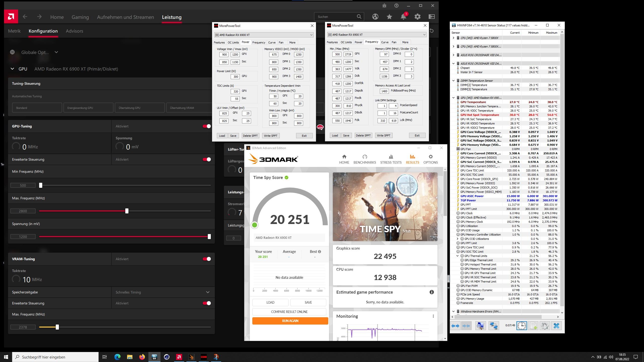
Task: Click VRAM Max. Frequenz slider handle
Action: coord(57,327)
